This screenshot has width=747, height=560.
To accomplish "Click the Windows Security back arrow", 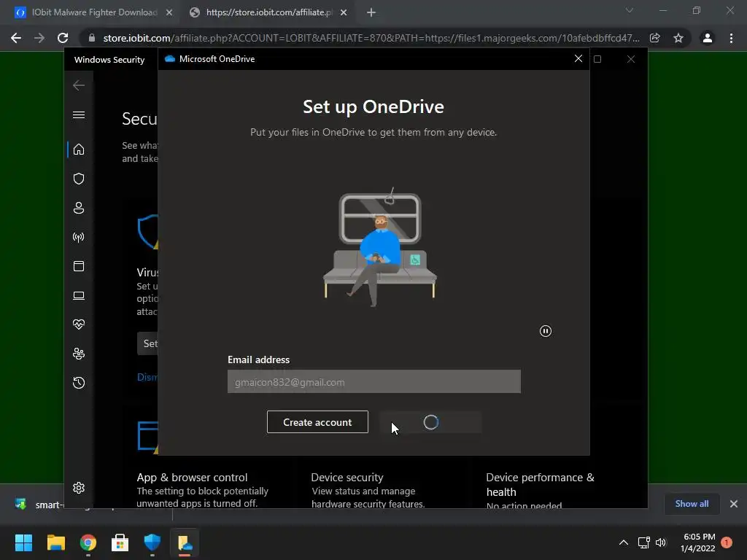I will pyautogui.click(x=79, y=85).
